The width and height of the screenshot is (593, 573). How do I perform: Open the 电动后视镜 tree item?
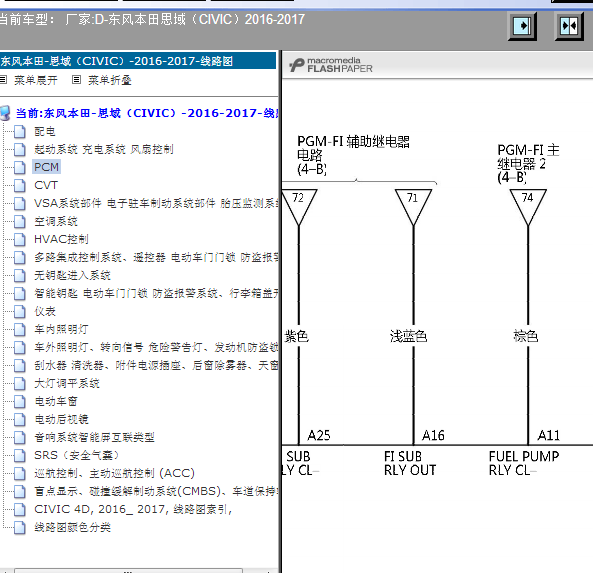click(x=61, y=419)
